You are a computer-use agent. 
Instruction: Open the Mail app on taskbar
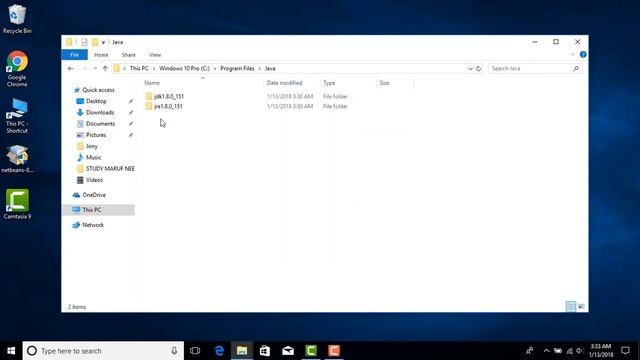288,351
